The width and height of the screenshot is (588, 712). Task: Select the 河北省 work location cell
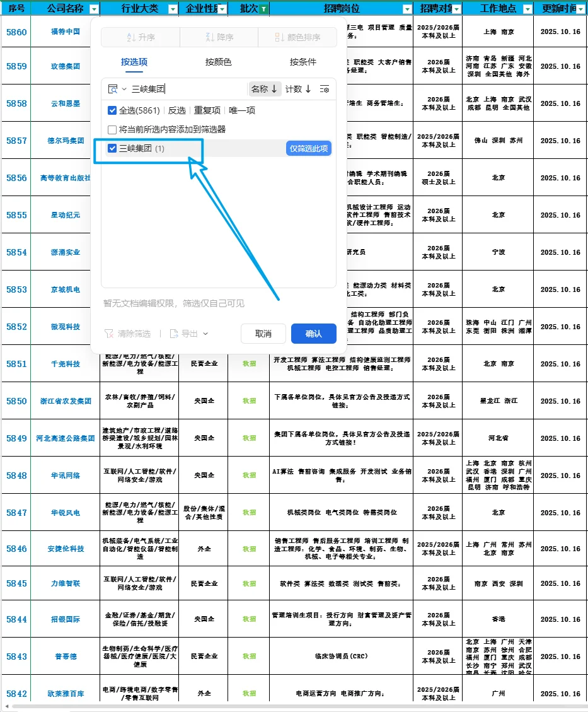tap(498, 439)
